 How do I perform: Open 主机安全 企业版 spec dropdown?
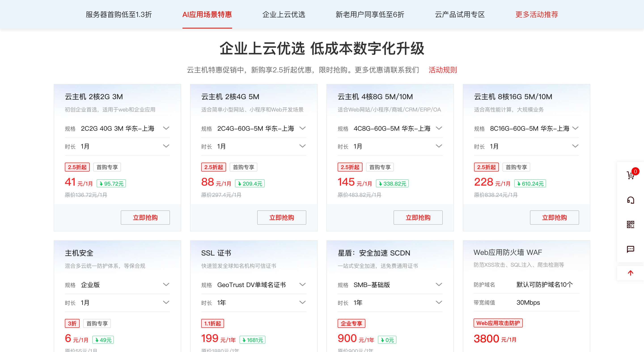166,285
